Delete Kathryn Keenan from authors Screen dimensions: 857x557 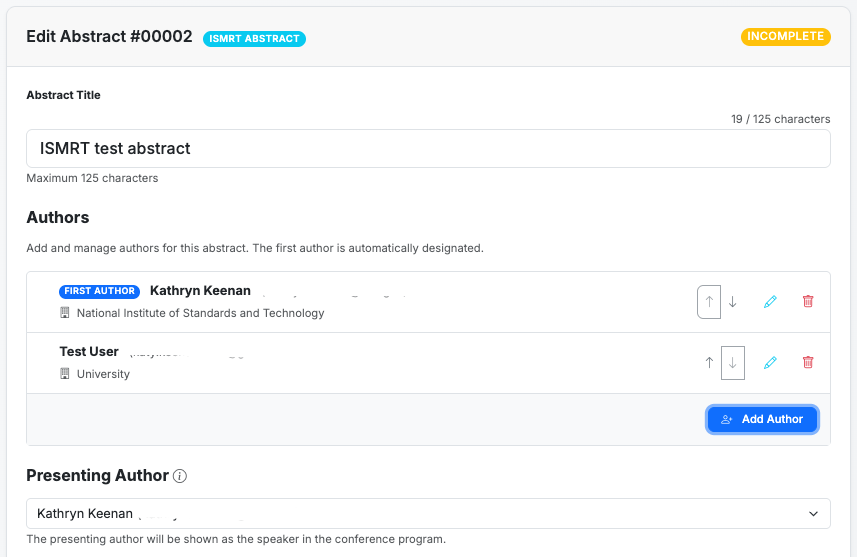click(808, 302)
